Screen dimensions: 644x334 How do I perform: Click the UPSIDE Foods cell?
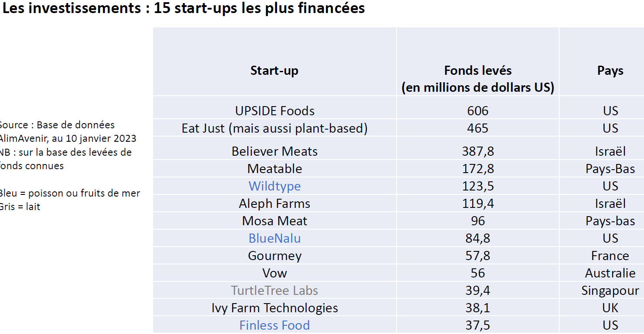(274, 111)
